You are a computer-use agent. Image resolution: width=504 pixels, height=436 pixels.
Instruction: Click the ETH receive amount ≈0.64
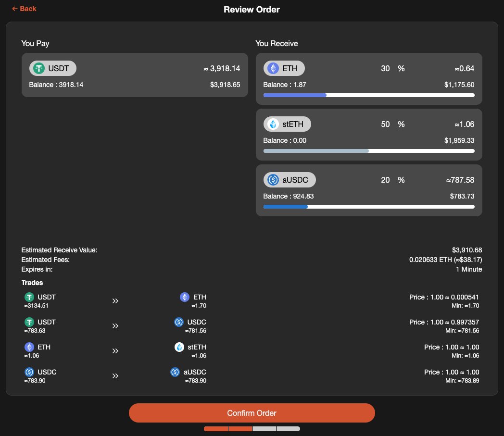coord(465,68)
